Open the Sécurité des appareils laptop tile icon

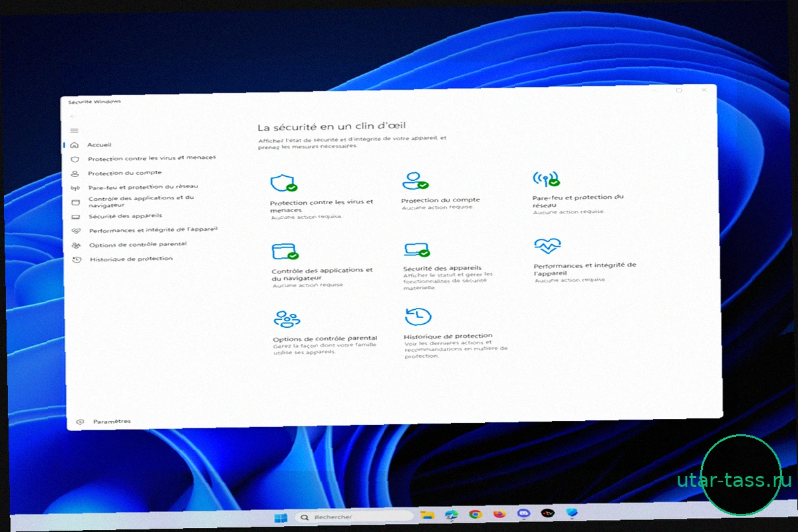pyautogui.click(x=417, y=249)
